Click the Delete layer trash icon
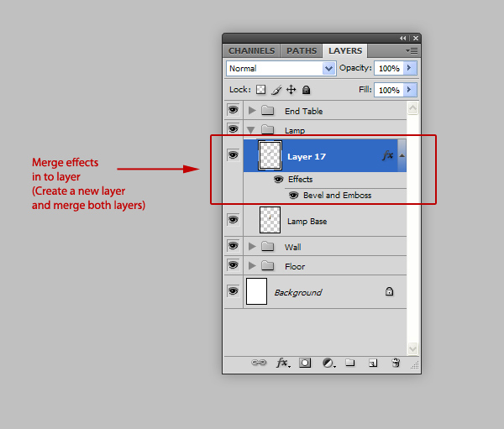This screenshot has width=504, height=429. click(396, 363)
